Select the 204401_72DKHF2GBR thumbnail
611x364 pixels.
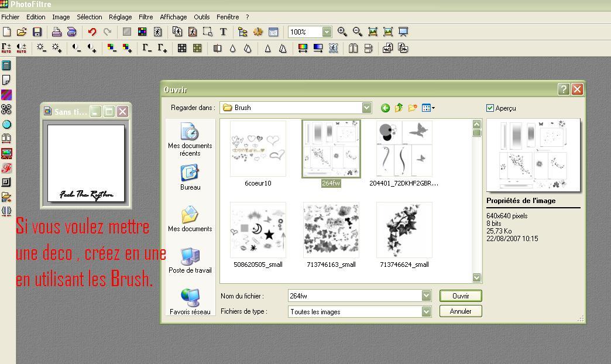[x=404, y=149]
